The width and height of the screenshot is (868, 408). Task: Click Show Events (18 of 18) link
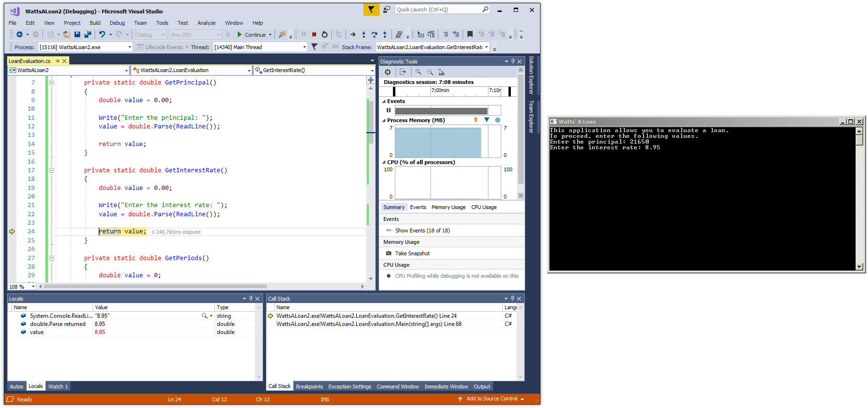coord(423,230)
